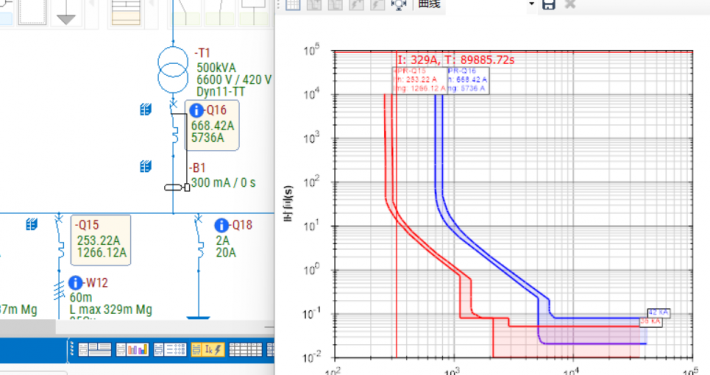Select the -B1 label

197,168
